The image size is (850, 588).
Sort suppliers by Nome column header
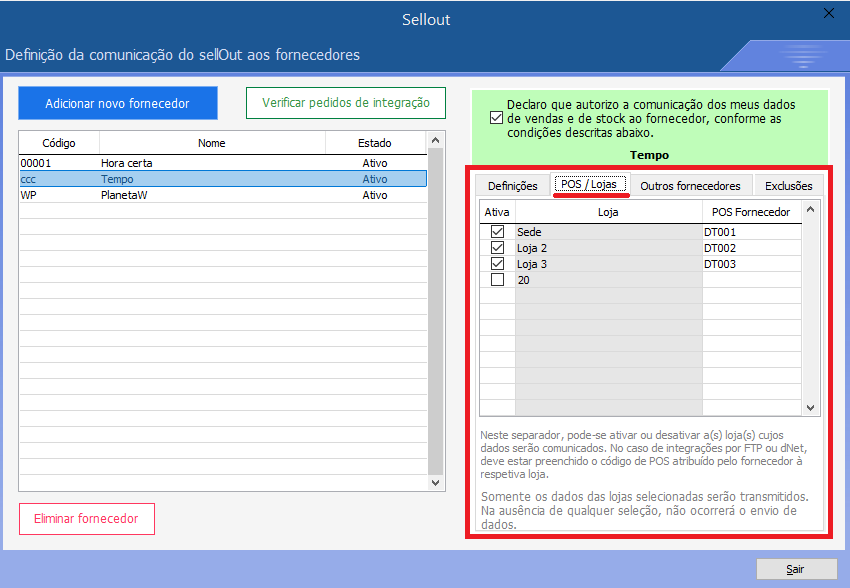pyautogui.click(x=212, y=143)
